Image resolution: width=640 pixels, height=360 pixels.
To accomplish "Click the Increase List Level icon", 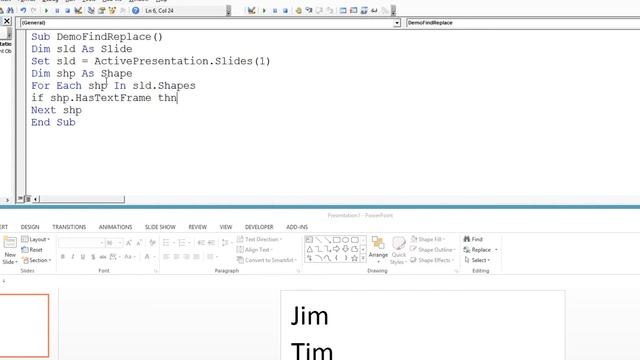I will pos(211,243).
